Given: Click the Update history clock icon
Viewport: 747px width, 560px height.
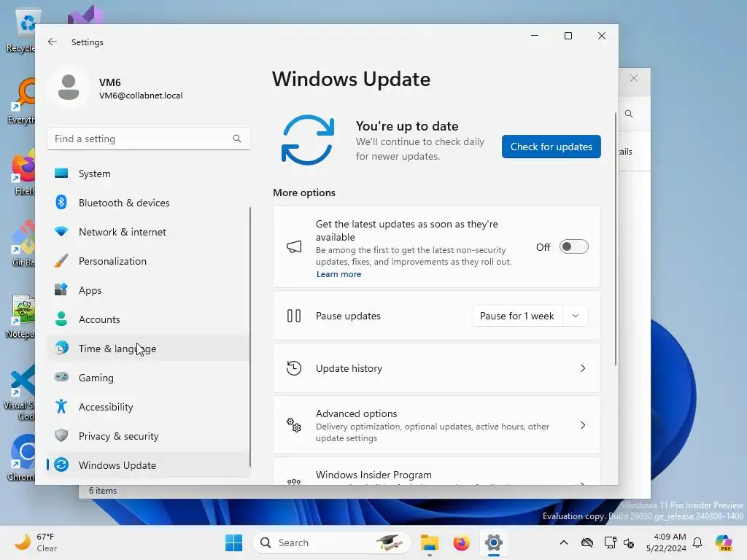Looking at the screenshot, I should [x=294, y=368].
